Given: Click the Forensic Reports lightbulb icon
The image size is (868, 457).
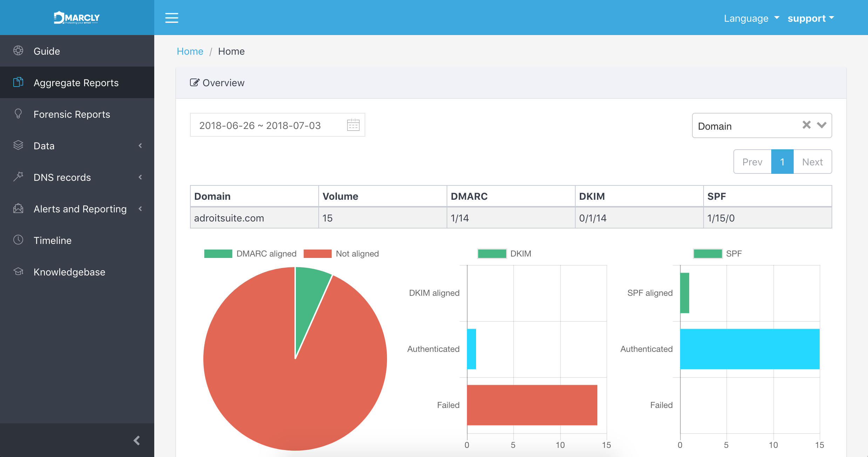Looking at the screenshot, I should [18, 114].
